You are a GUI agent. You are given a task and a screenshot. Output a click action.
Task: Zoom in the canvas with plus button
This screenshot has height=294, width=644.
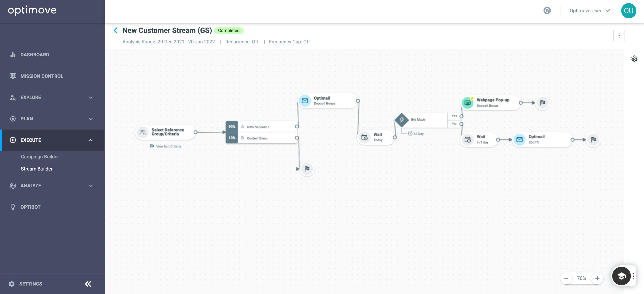(x=597, y=278)
